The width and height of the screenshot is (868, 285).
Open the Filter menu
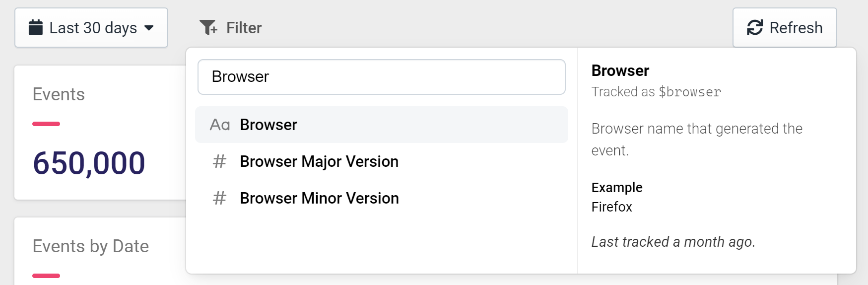(x=231, y=28)
